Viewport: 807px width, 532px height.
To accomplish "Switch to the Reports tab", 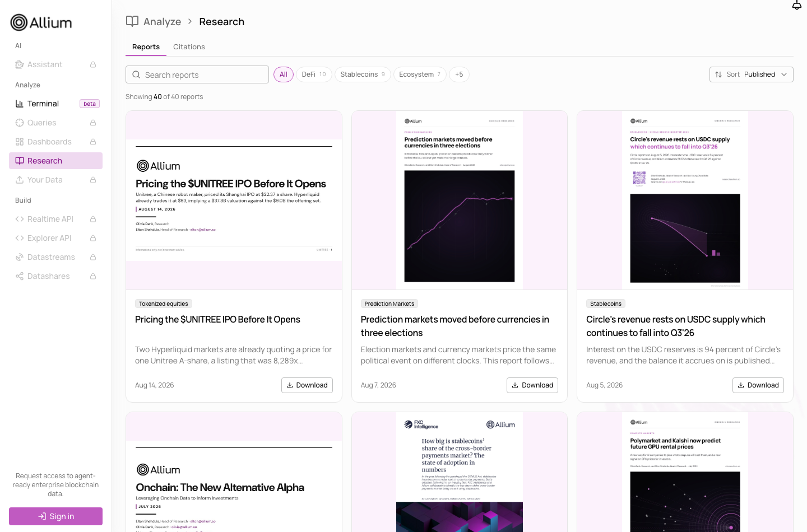I will pyautogui.click(x=146, y=47).
